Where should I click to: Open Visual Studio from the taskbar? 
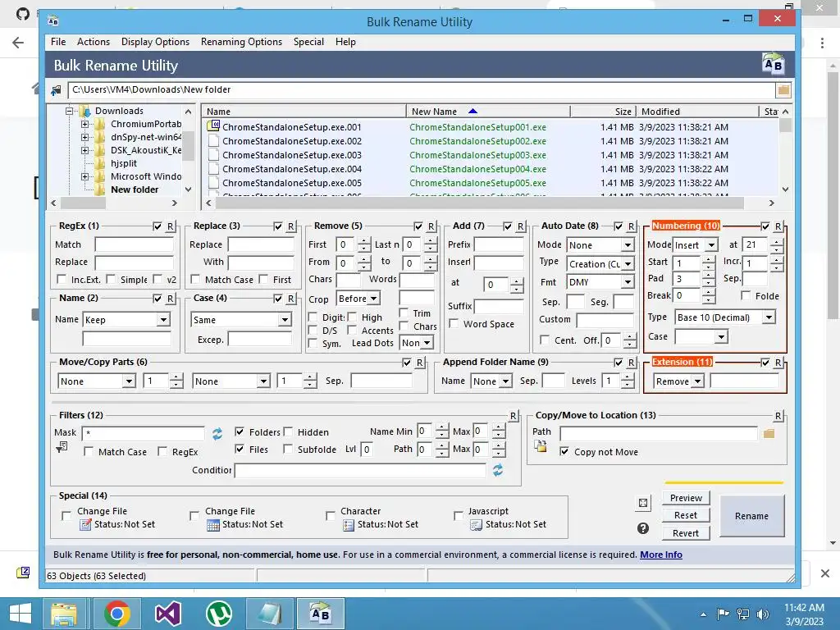pos(167,614)
